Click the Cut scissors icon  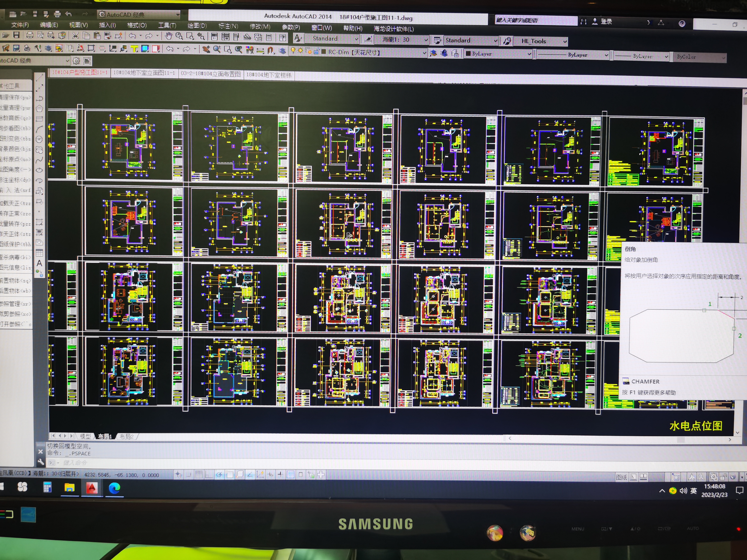pyautogui.click(x=75, y=35)
